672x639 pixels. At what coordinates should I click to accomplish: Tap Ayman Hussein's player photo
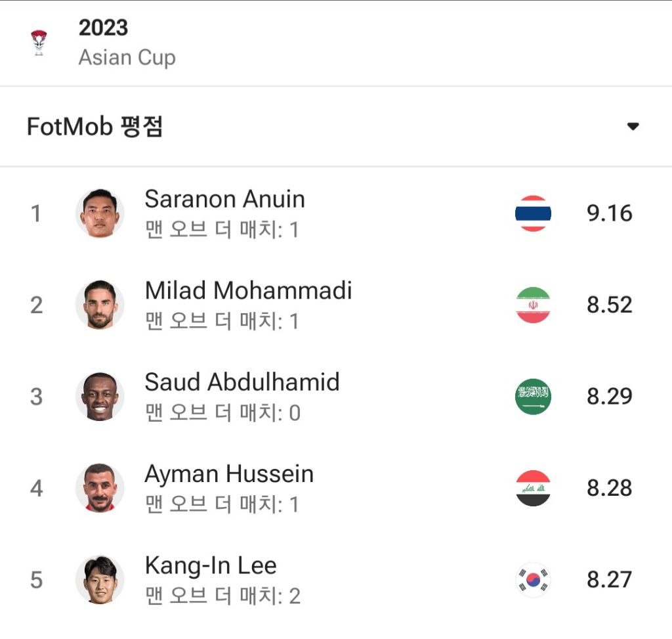[x=100, y=488]
